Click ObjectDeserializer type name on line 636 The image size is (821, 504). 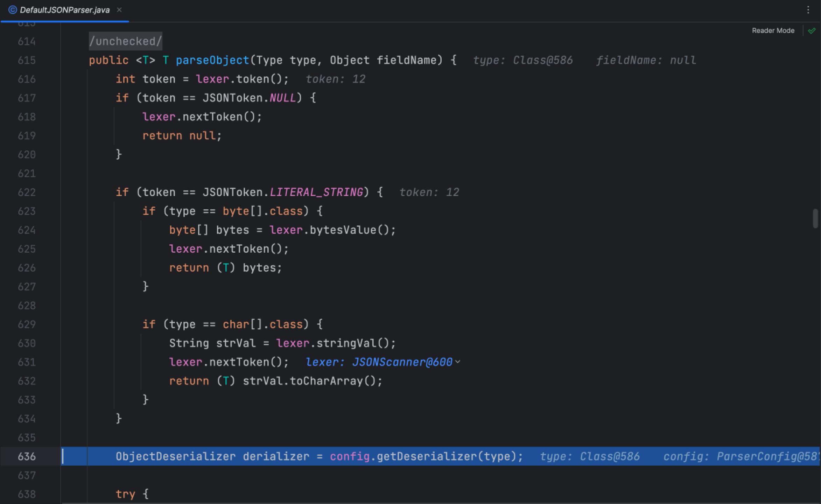tap(176, 456)
